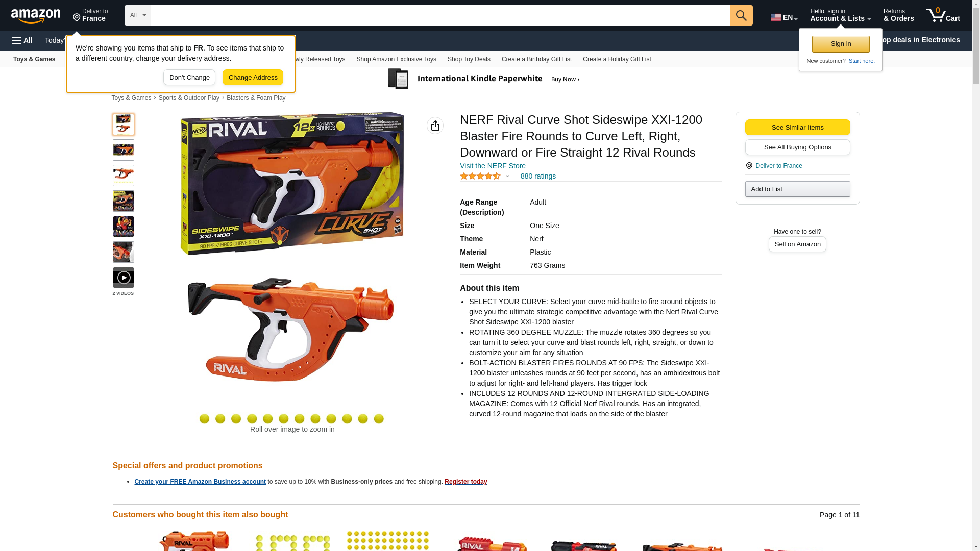Open Shop Toy Deals tab
Image resolution: width=980 pixels, height=551 pixels.
pyautogui.click(x=469, y=59)
